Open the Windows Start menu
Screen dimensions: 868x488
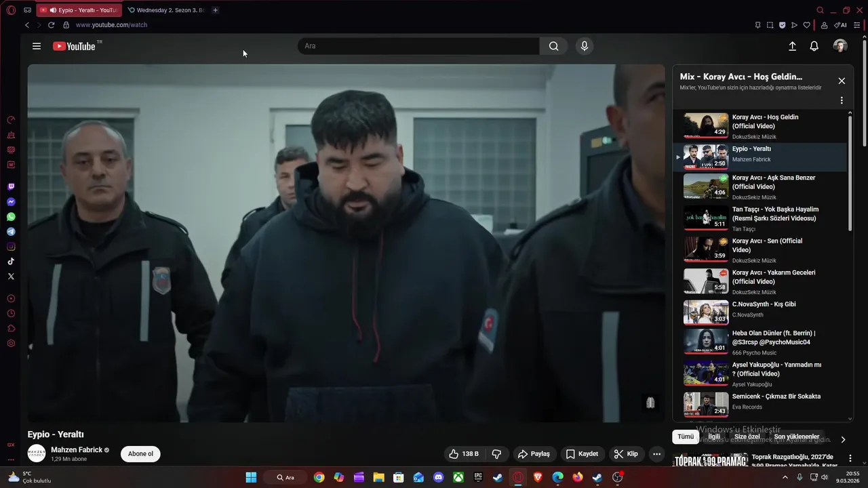click(251, 477)
